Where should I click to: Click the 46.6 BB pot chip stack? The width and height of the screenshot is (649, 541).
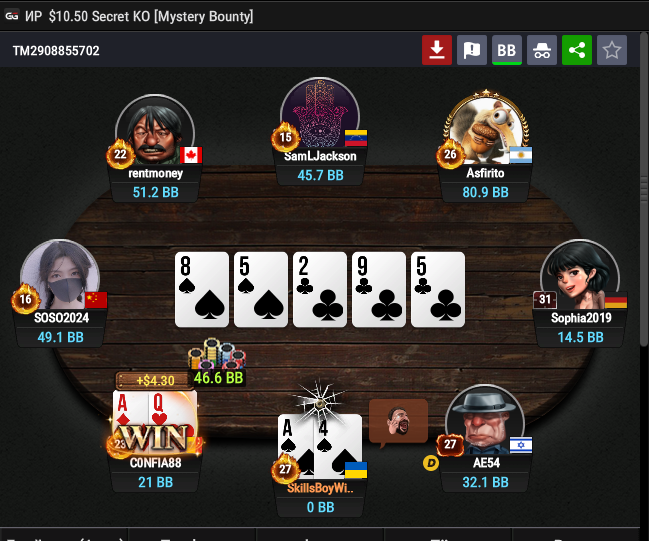coord(216,354)
